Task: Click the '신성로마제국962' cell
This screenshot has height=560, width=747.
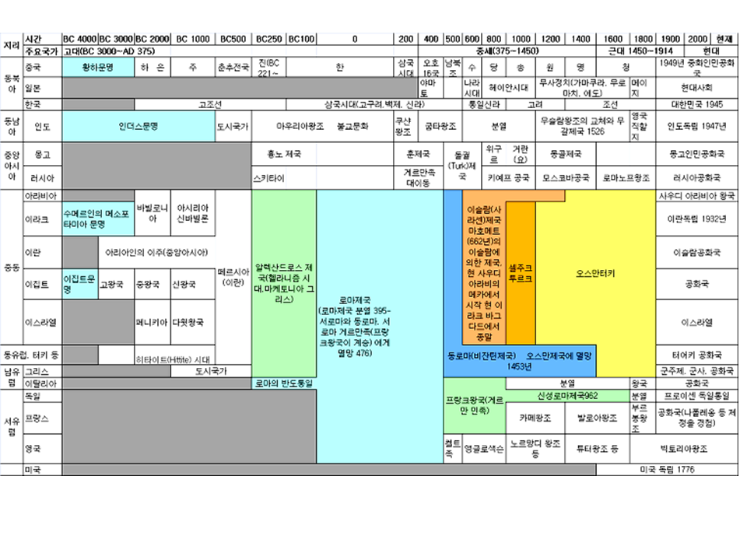Action: (567, 396)
